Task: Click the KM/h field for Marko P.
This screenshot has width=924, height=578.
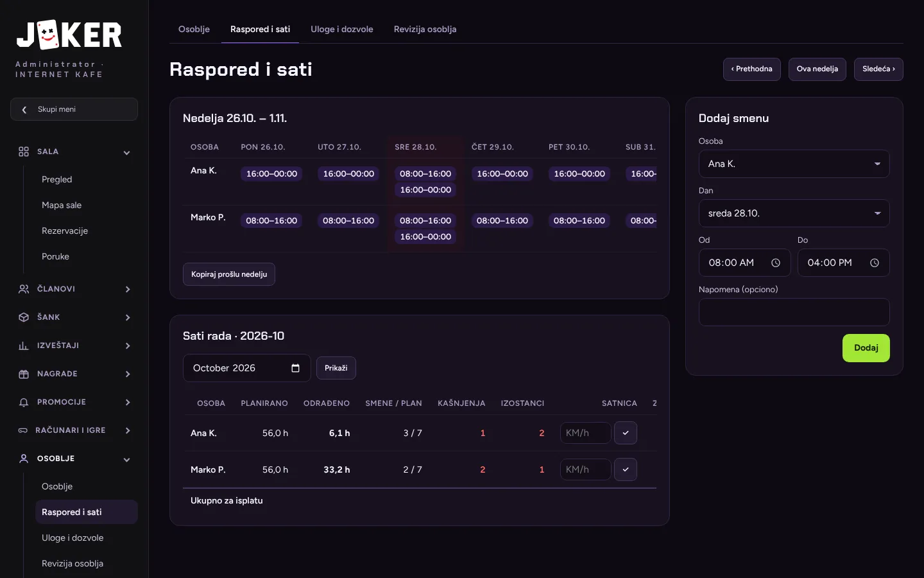Action: pyautogui.click(x=585, y=469)
